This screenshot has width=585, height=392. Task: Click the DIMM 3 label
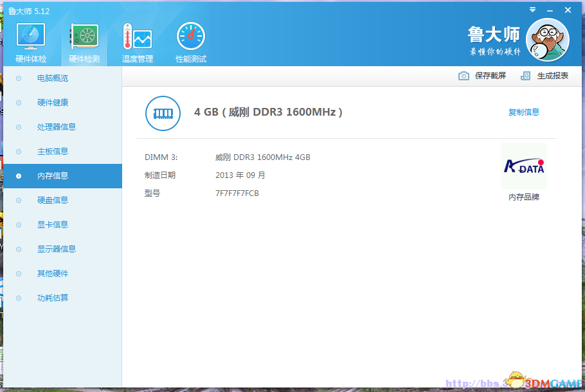click(161, 157)
